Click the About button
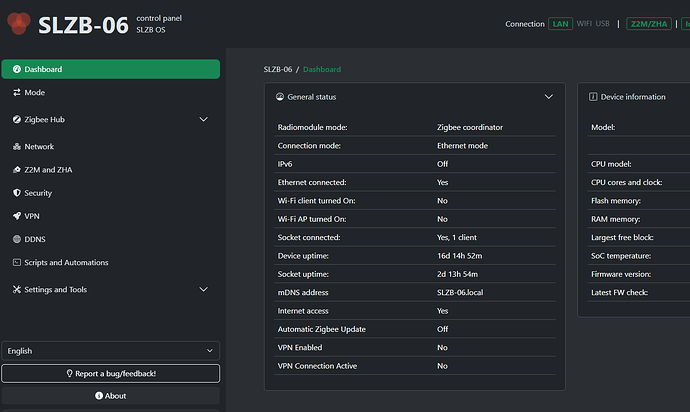 110,395
